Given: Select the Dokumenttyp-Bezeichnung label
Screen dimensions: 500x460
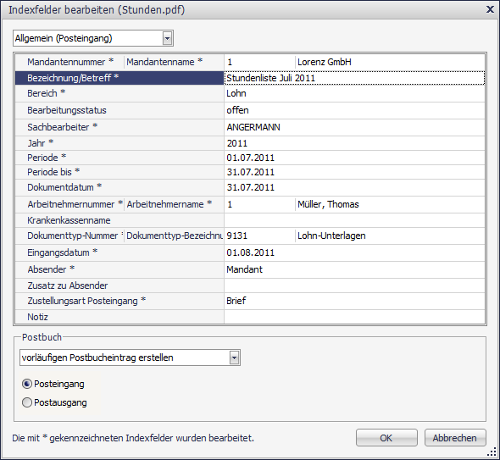Looking at the screenshot, I should [174, 236].
